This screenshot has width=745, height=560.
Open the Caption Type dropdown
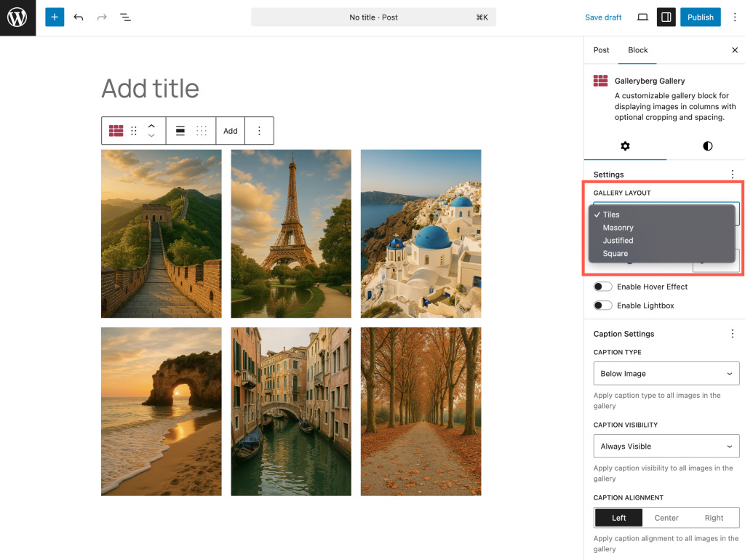pos(666,374)
